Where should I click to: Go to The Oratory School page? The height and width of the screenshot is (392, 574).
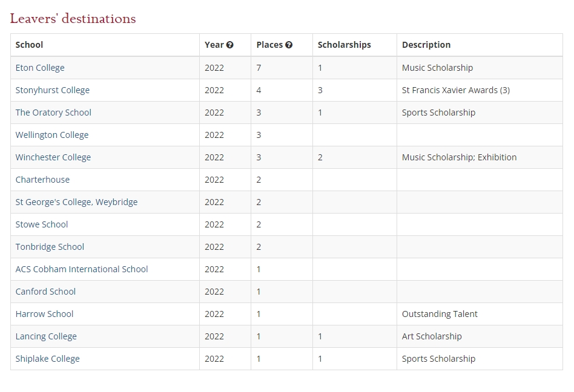pyautogui.click(x=53, y=113)
